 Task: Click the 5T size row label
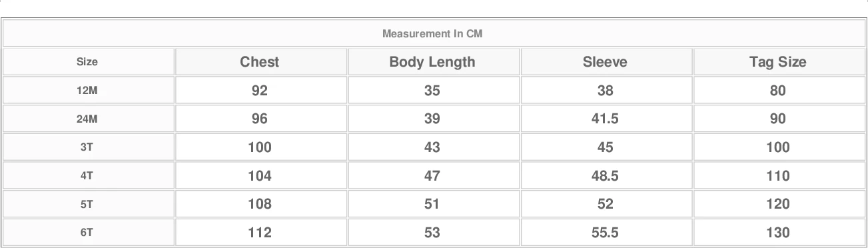click(87, 205)
